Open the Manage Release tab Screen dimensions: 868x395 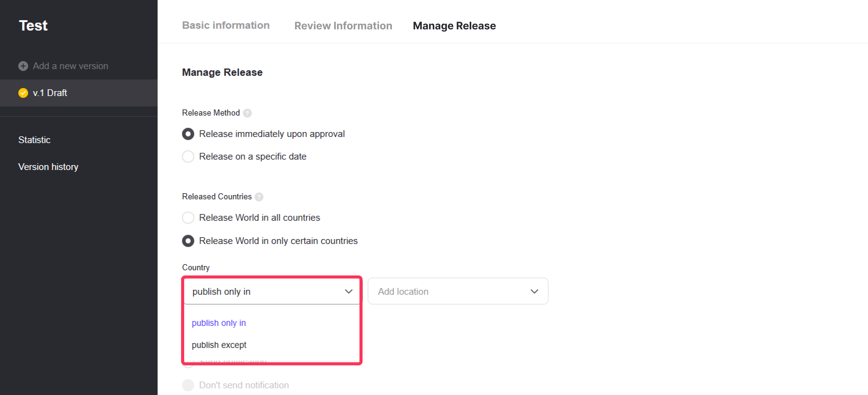[454, 26]
